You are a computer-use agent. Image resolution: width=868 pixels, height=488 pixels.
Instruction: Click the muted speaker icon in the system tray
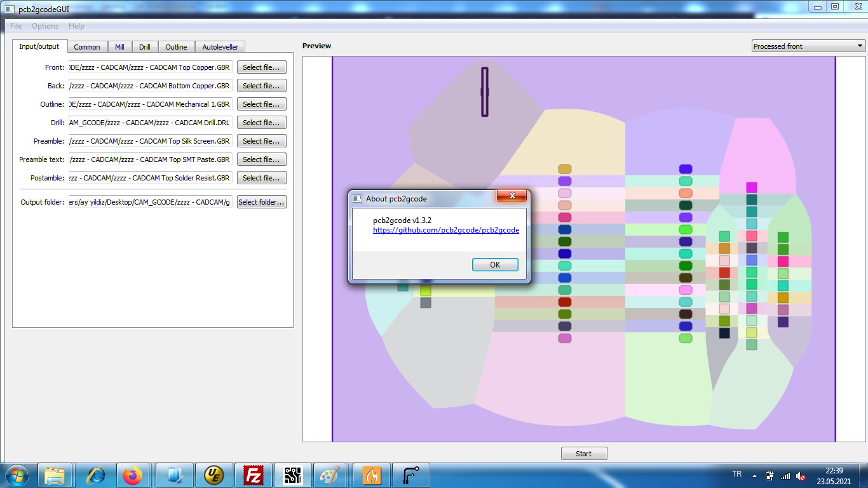(x=799, y=477)
